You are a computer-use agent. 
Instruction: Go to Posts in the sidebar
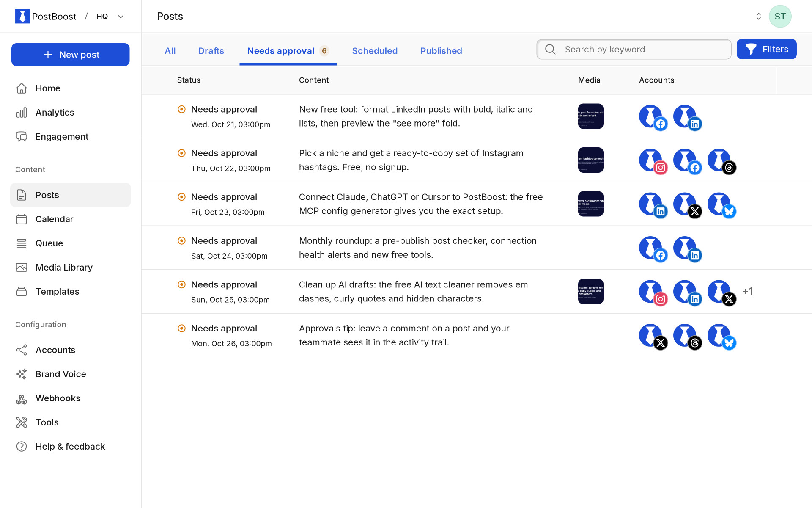(x=70, y=195)
